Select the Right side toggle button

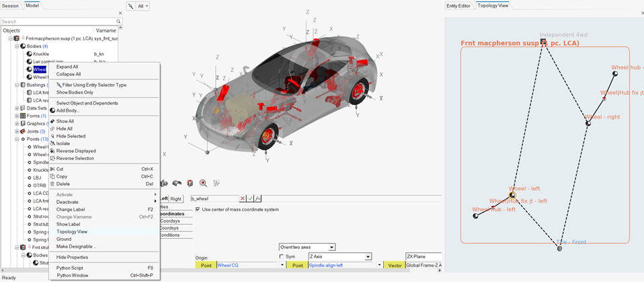click(x=176, y=199)
